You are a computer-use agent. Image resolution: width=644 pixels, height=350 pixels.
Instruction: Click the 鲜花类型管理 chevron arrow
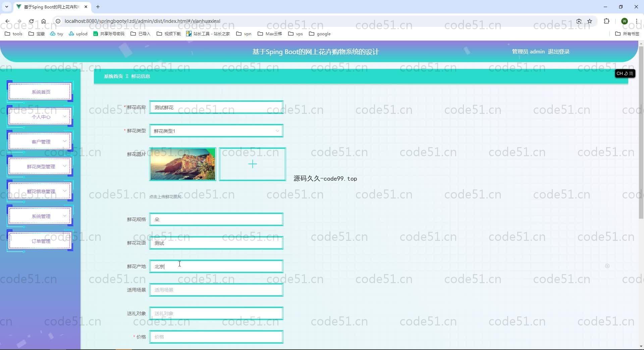pos(65,166)
